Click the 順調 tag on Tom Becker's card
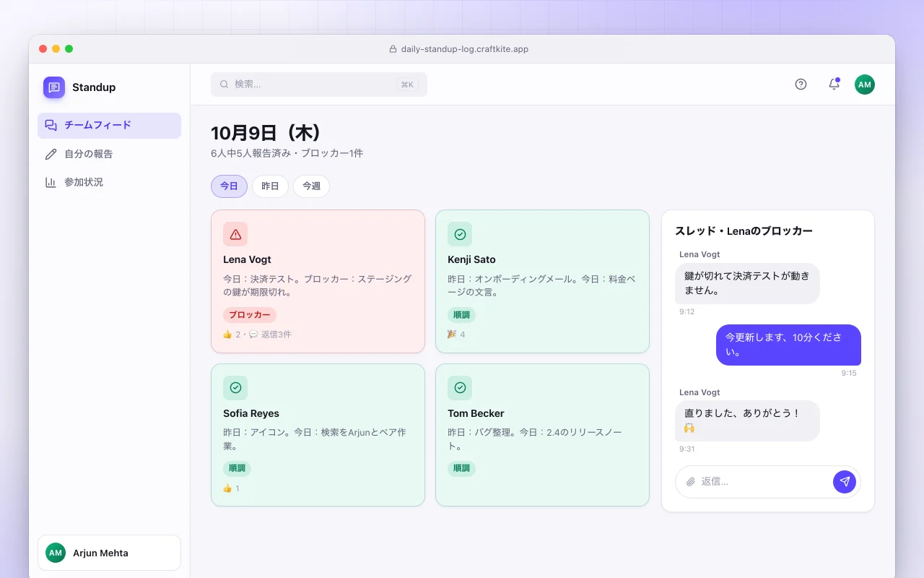Image resolution: width=924 pixels, height=578 pixels. coord(461,468)
